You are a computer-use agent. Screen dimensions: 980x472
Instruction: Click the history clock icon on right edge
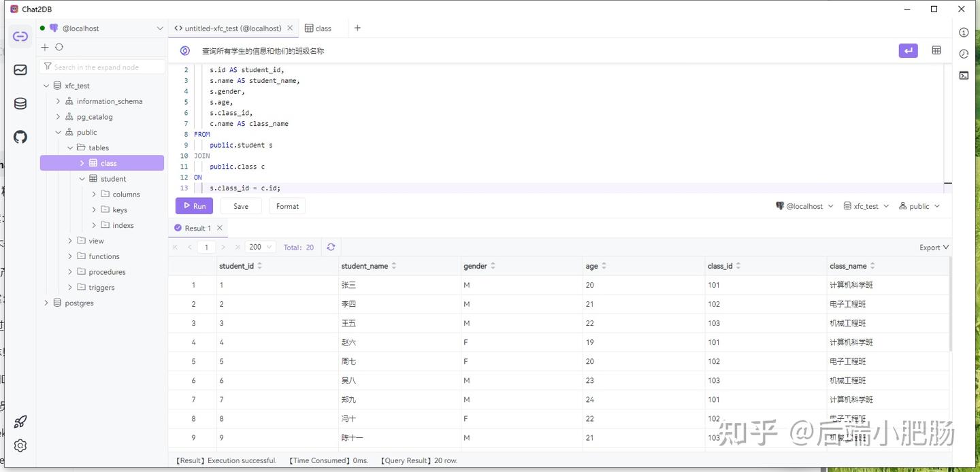(964, 54)
